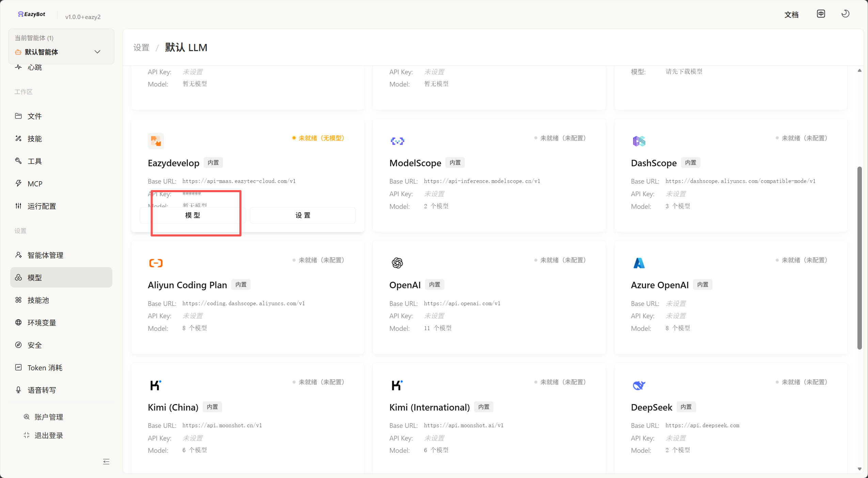This screenshot has width=868, height=478.
Task: Click the OpenAI provider logo
Action: tap(397, 263)
